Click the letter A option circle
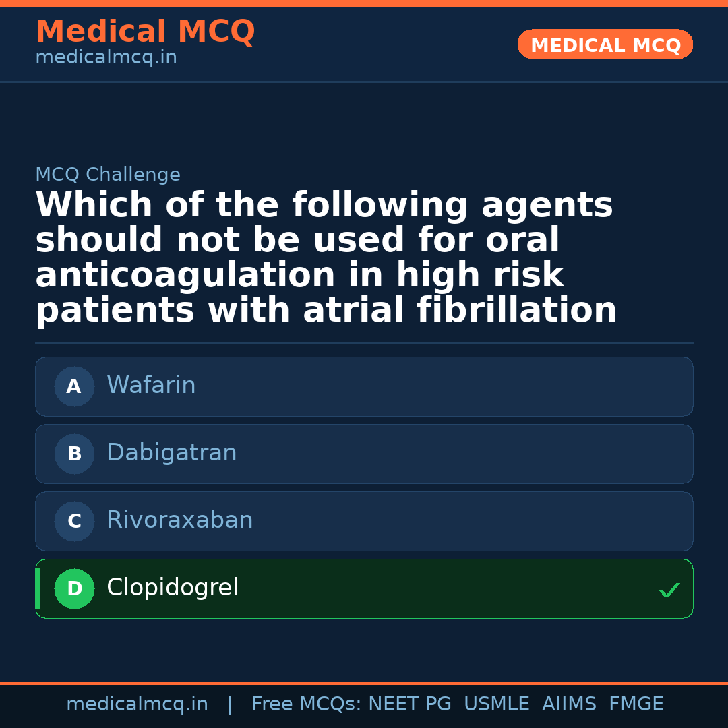The image size is (728, 728). pos(74,386)
